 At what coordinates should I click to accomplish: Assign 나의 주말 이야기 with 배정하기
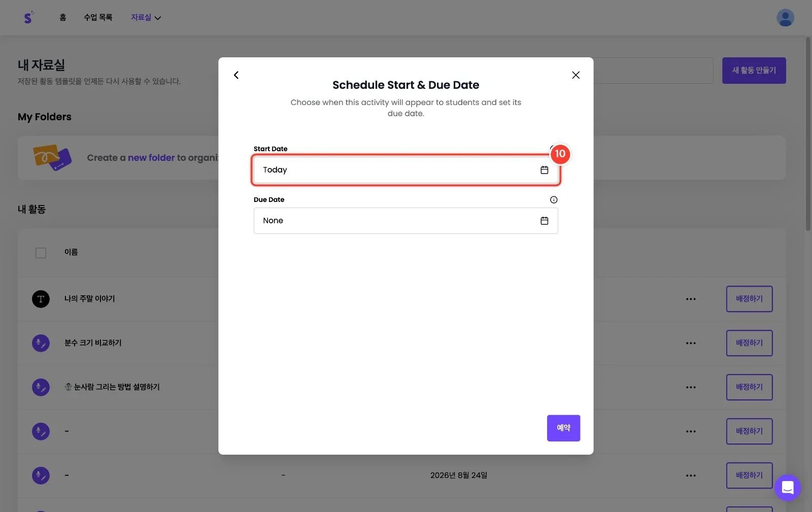(x=749, y=299)
